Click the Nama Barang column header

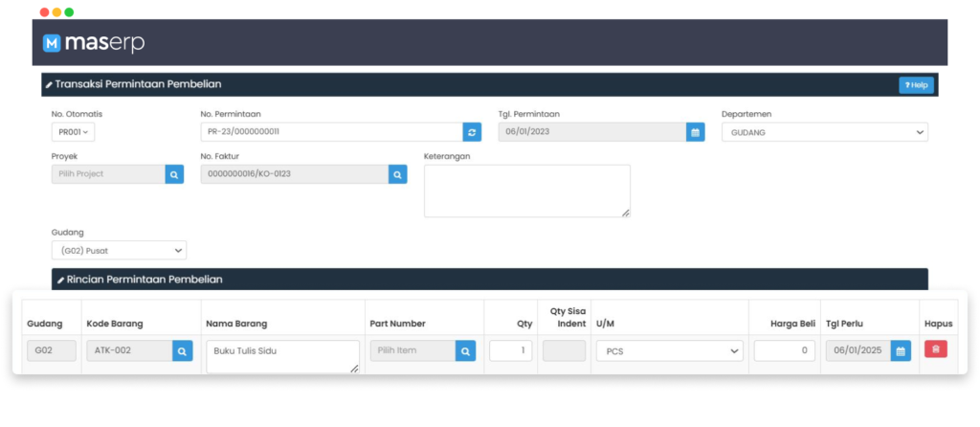[x=236, y=324]
